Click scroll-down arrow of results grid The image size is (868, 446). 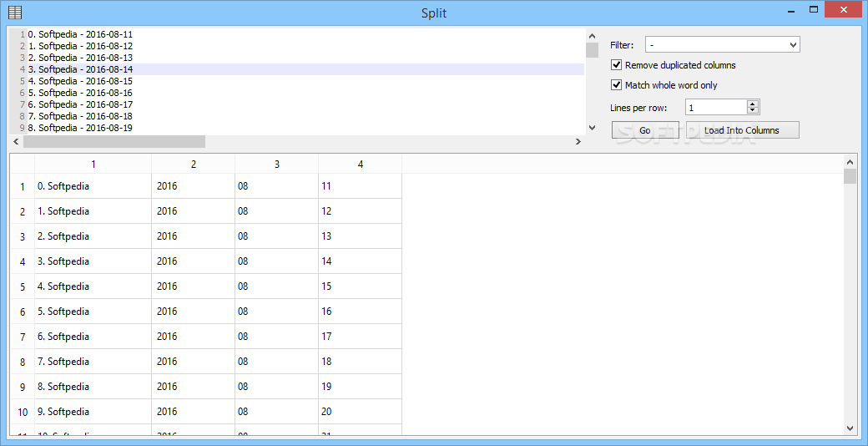(850, 428)
